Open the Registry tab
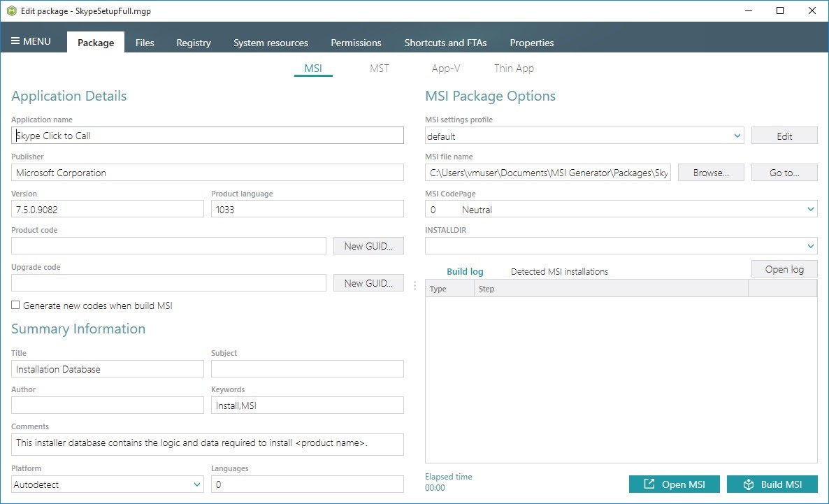 (x=194, y=43)
